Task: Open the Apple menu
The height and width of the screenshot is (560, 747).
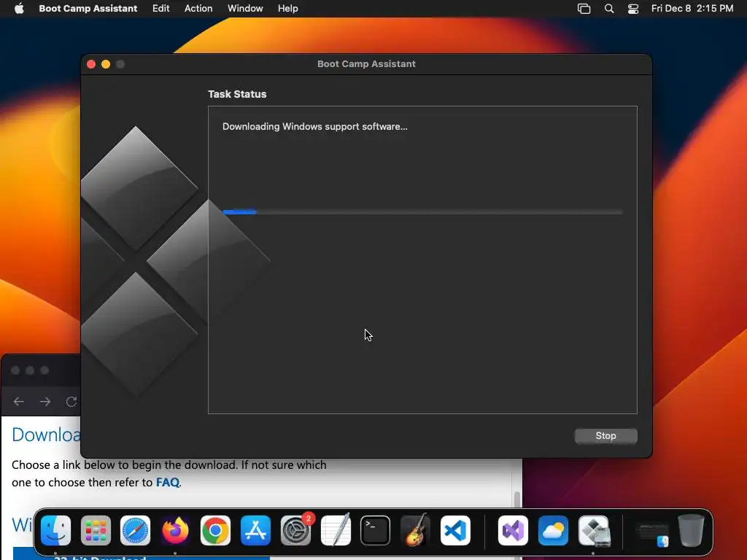Action: pos(19,9)
